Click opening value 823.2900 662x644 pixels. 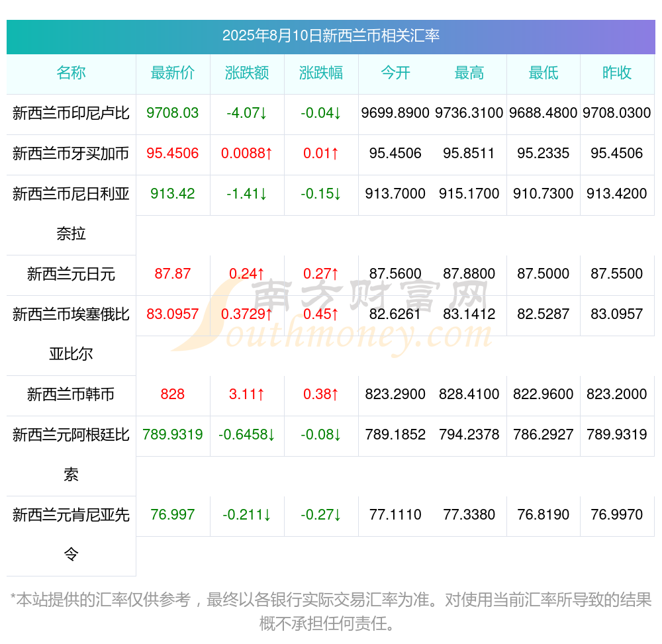click(x=395, y=394)
